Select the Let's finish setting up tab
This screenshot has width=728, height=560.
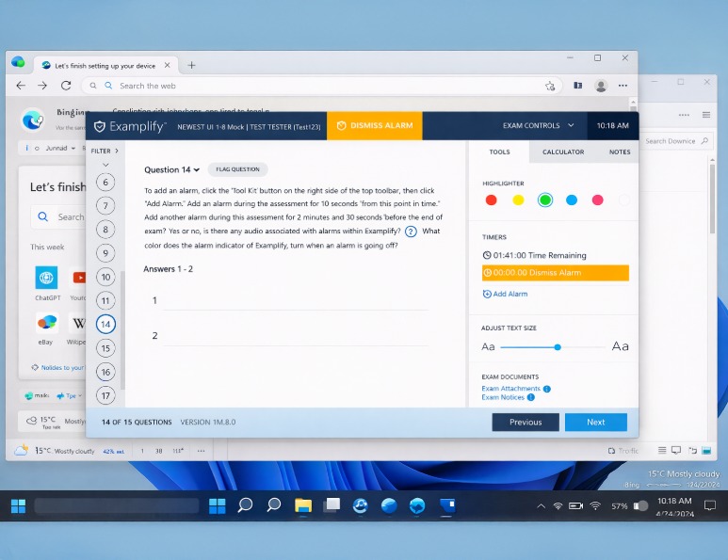[x=105, y=66]
